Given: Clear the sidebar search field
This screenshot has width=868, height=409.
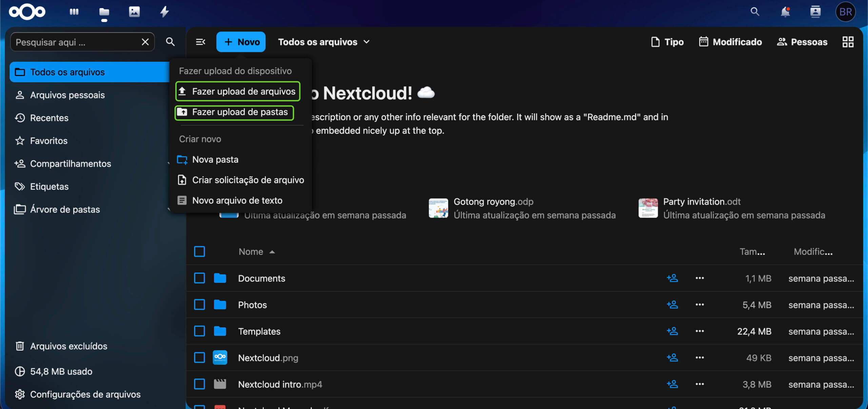Looking at the screenshot, I should [145, 42].
